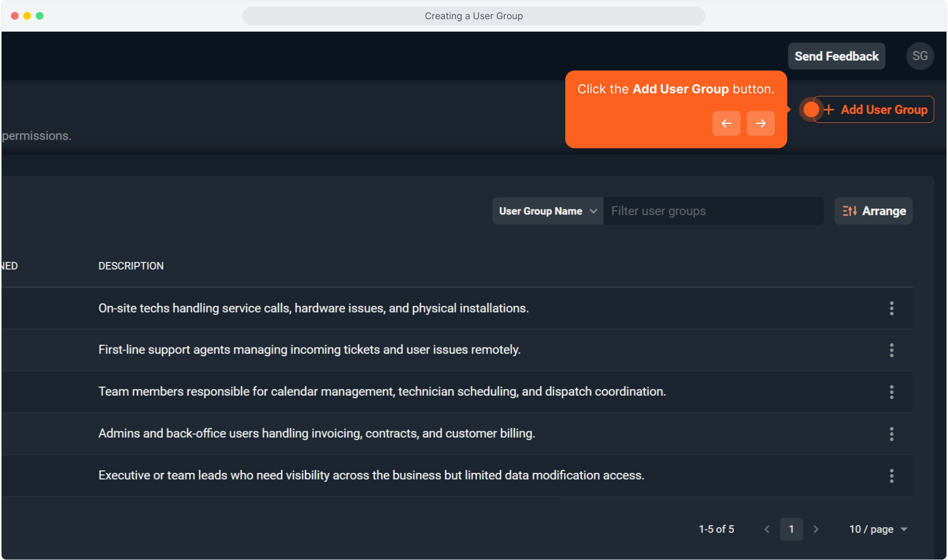Viewport: 948px width, 560px height.
Task: Open kebab menu for executive leads row
Action: point(891,476)
